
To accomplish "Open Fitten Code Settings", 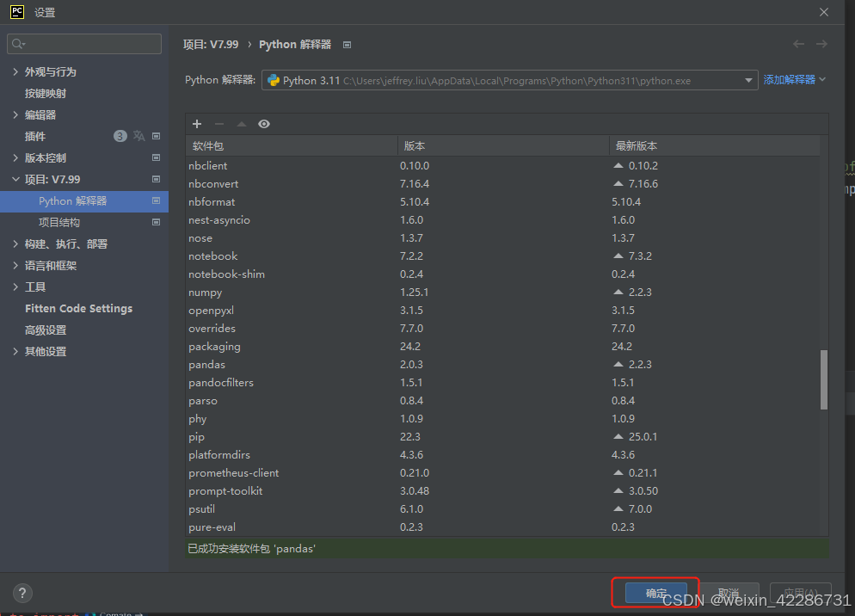I will tap(78, 308).
